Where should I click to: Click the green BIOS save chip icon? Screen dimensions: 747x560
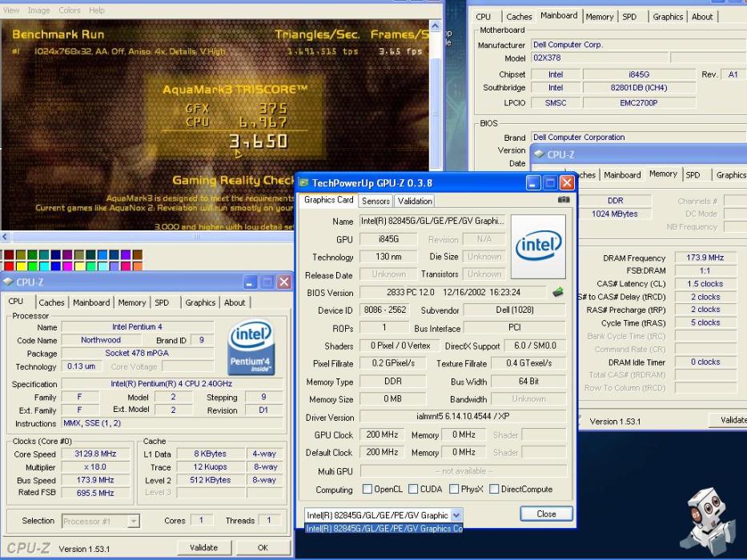[558, 292]
